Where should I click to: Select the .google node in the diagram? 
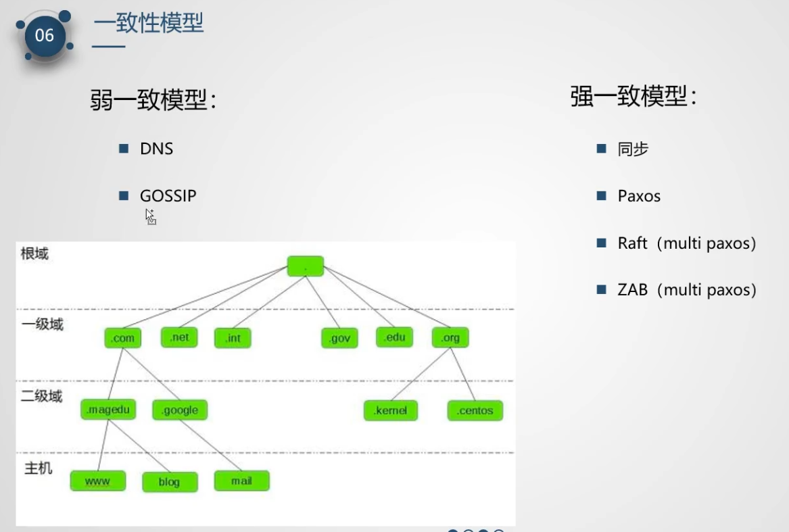[x=179, y=409]
